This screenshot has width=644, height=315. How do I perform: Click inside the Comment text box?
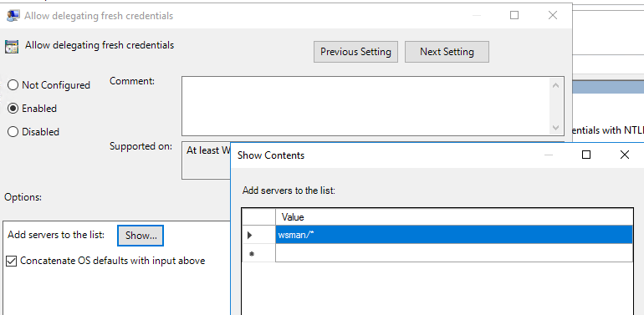(x=365, y=106)
